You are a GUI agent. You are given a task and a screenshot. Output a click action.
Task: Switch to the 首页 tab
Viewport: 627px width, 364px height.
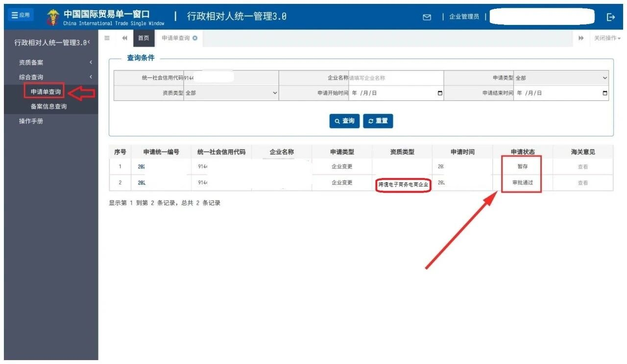(144, 38)
